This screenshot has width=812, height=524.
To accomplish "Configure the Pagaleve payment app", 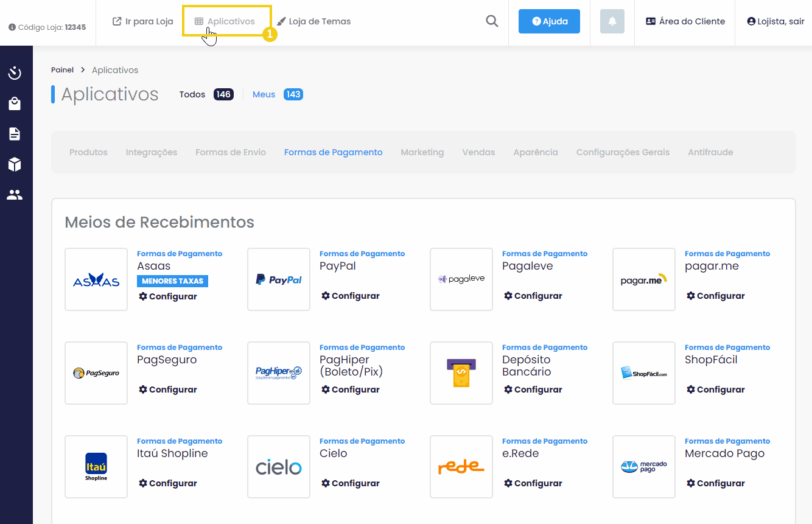I will pyautogui.click(x=533, y=296).
